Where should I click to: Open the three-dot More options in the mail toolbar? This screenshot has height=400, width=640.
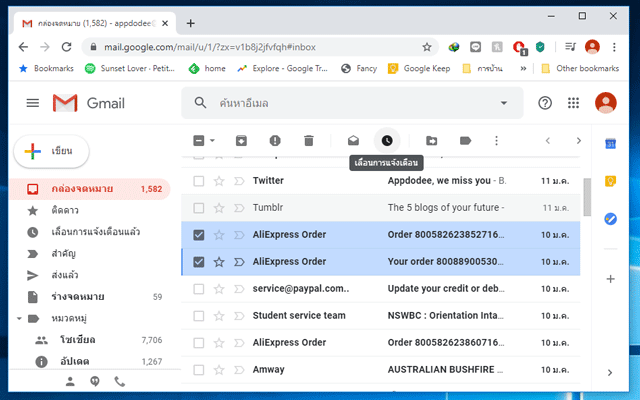tap(496, 141)
